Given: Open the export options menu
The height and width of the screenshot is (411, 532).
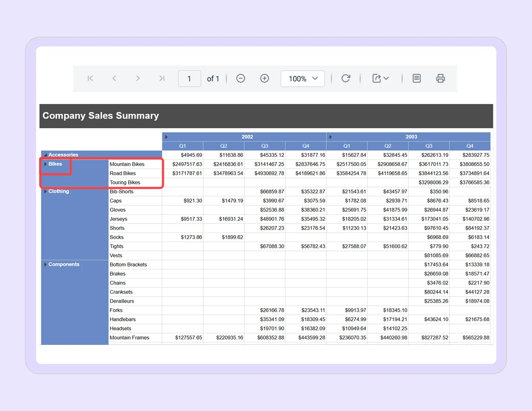Looking at the screenshot, I should coord(377,78).
